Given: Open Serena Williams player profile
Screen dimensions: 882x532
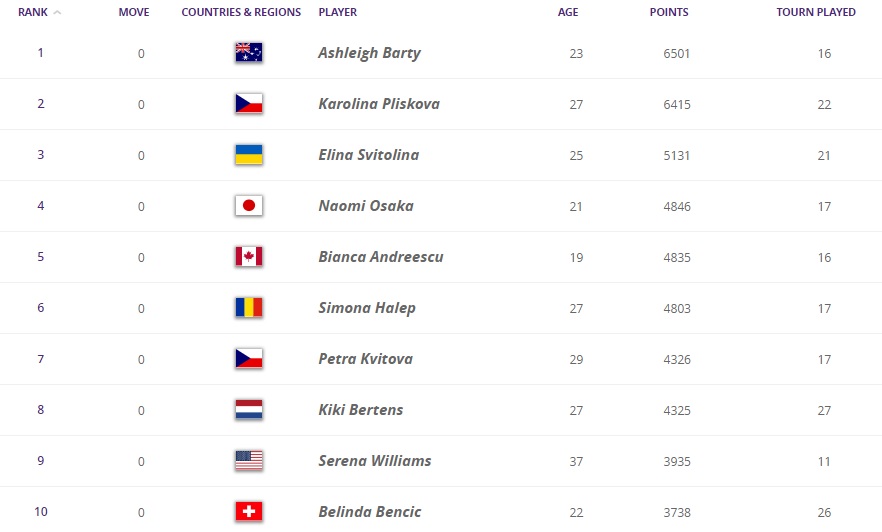Looking at the screenshot, I should [x=375, y=461].
